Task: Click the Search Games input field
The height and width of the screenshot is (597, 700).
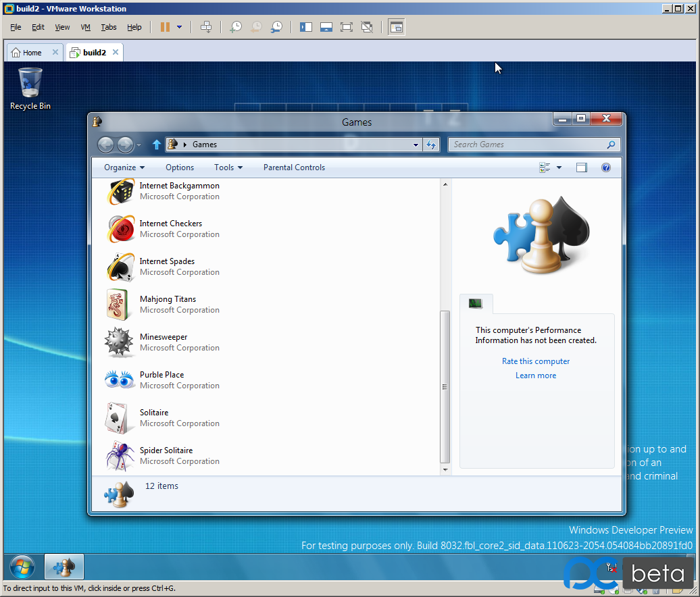Action: [527, 145]
